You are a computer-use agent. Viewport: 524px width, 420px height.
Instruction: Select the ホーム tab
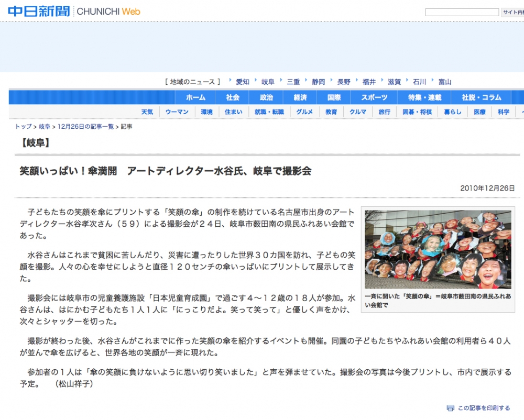click(195, 97)
